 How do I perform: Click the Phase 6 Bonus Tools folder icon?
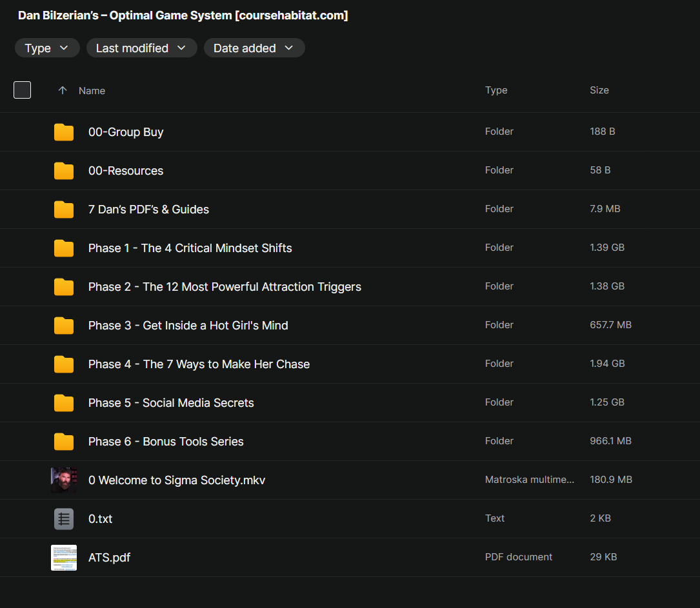click(x=64, y=442)
